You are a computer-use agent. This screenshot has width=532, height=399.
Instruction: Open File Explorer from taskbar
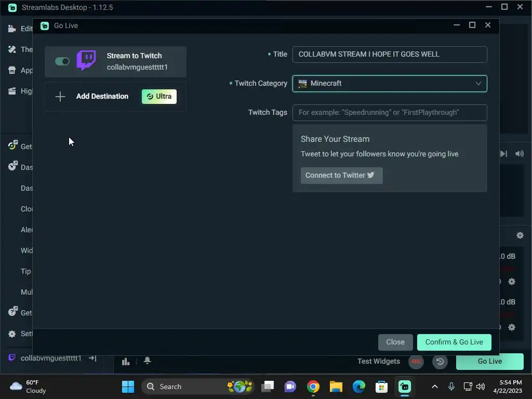point(336,387)
